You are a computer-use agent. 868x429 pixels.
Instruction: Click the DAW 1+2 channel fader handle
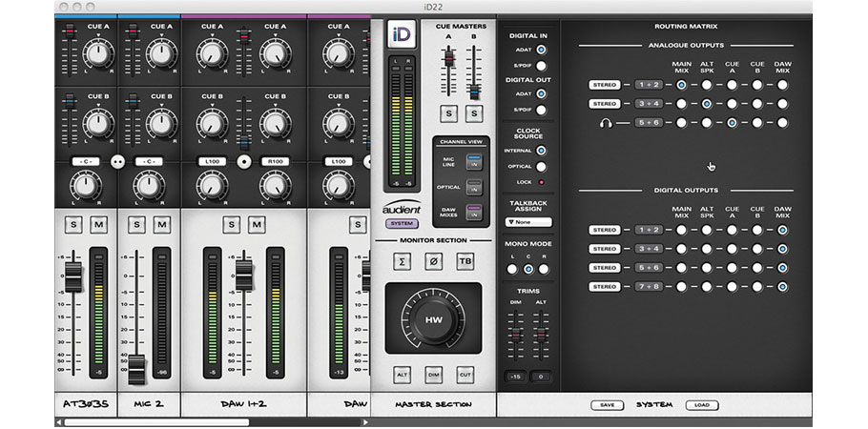pyautogui.click(x=244, y=276)
